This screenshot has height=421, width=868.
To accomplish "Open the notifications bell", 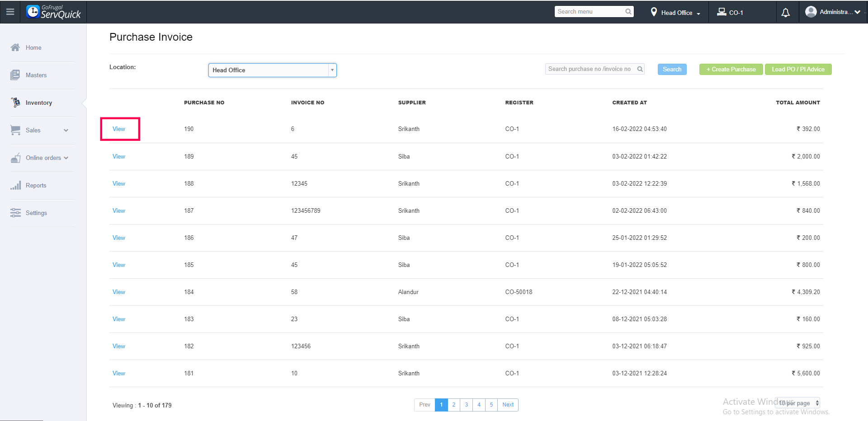I will pyautogui.click(x=786, y=13).
